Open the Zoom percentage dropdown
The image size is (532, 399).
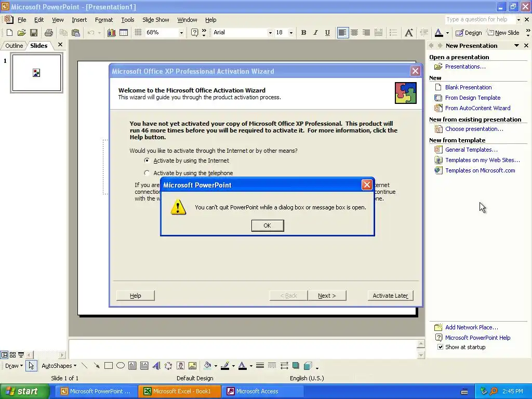pyautogui.click(x=181, y=33)
